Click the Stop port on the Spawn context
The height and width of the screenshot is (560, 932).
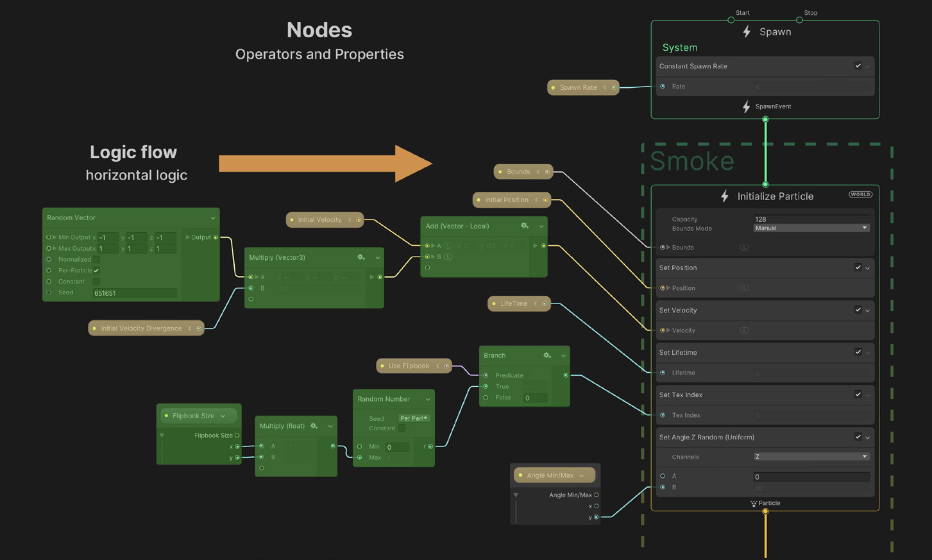[x=799, y=20]
